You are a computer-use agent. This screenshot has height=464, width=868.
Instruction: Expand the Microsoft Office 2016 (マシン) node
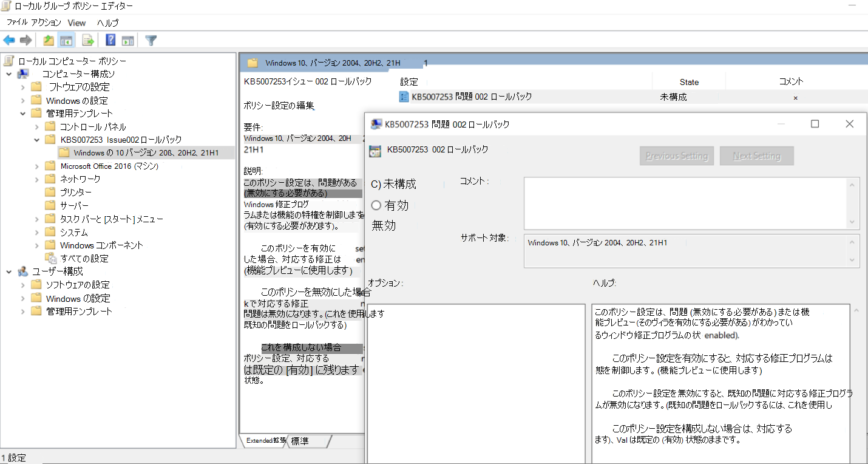36,166
